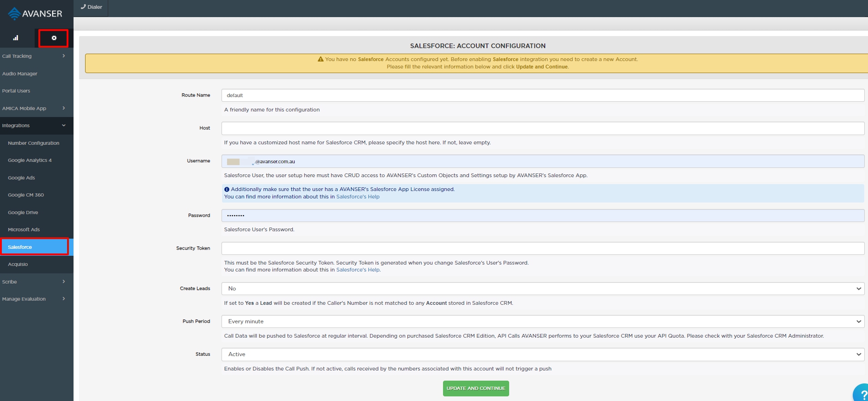Click the Dialer phone icon tab

91,7
